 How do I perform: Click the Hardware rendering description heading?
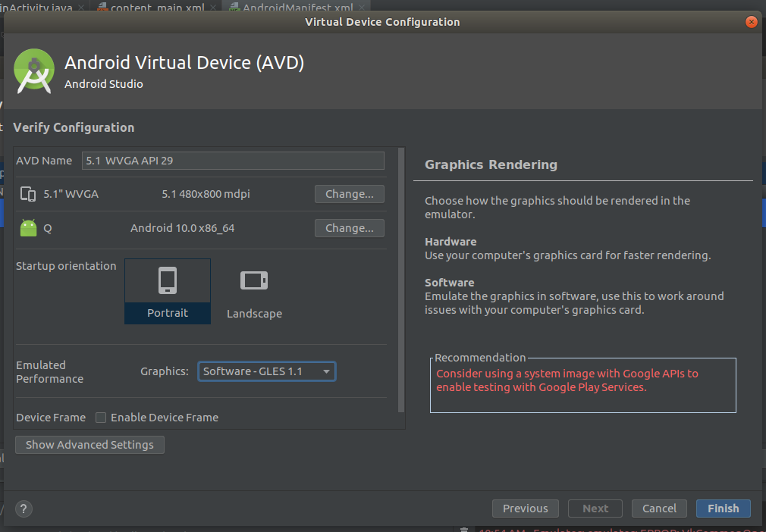(x=450, y=242)
